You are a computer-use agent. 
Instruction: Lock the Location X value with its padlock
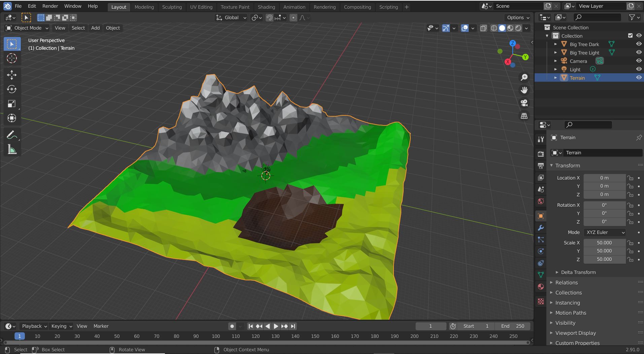[630, 178]
